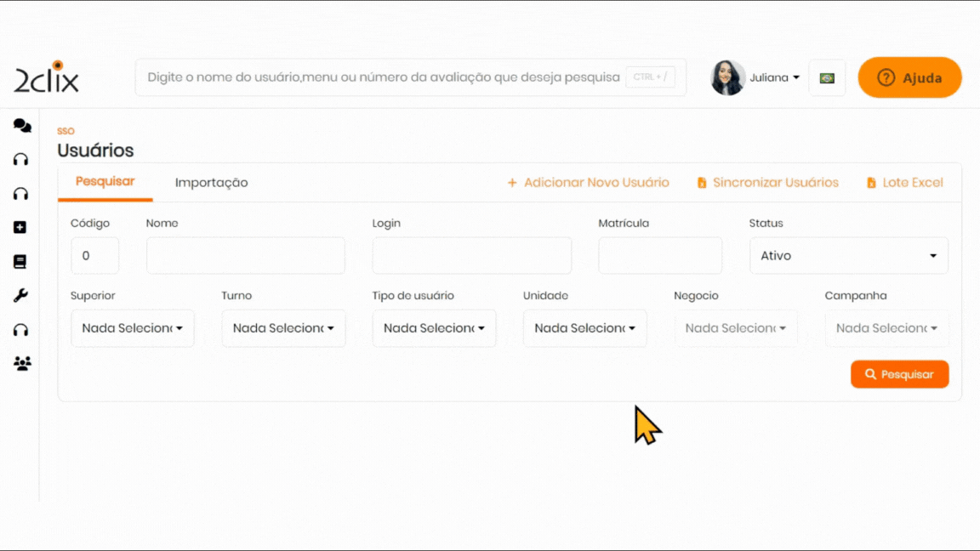
Task: Open the Juliana user menu dropdown
Action: [x=774, y=78]
